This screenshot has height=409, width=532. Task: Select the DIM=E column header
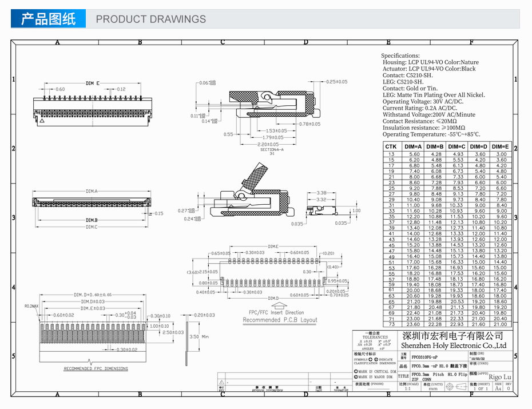[x=501, y=147]
